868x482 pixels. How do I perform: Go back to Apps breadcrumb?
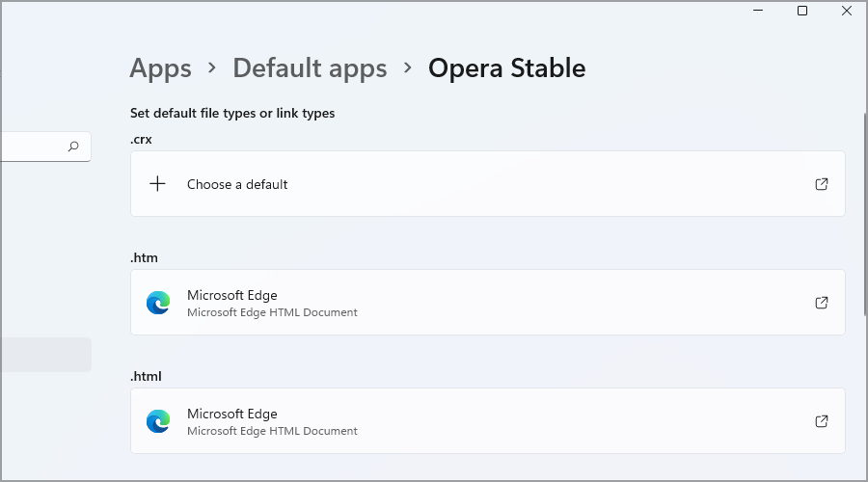click(x=160, y=68)
